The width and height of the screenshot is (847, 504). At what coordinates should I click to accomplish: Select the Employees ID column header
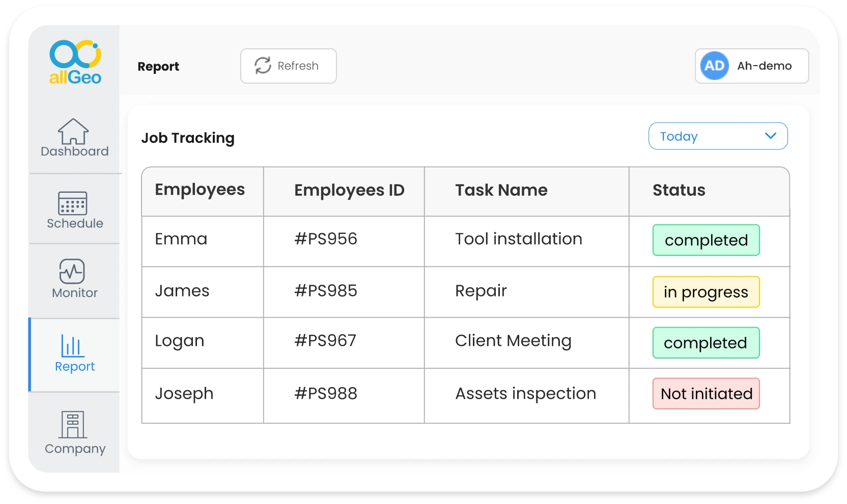349,190
